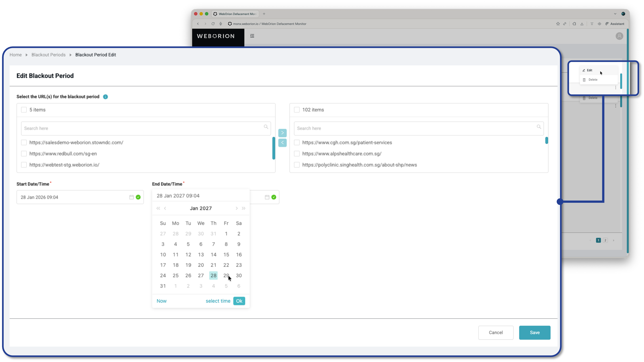Click the move-right transfer arrow button
Image resolution: width=644 pixels, height=362 pixels.
coord(282,133)
